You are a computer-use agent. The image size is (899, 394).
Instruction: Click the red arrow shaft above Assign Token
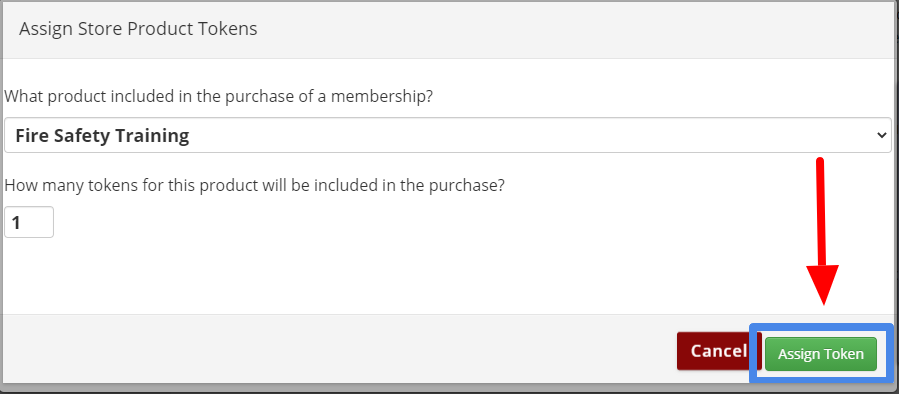tap(820, 211)
